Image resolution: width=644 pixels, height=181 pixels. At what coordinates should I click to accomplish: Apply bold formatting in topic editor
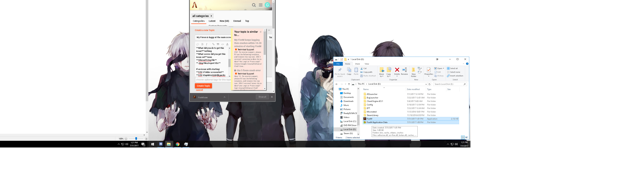(x=202, y=44)
